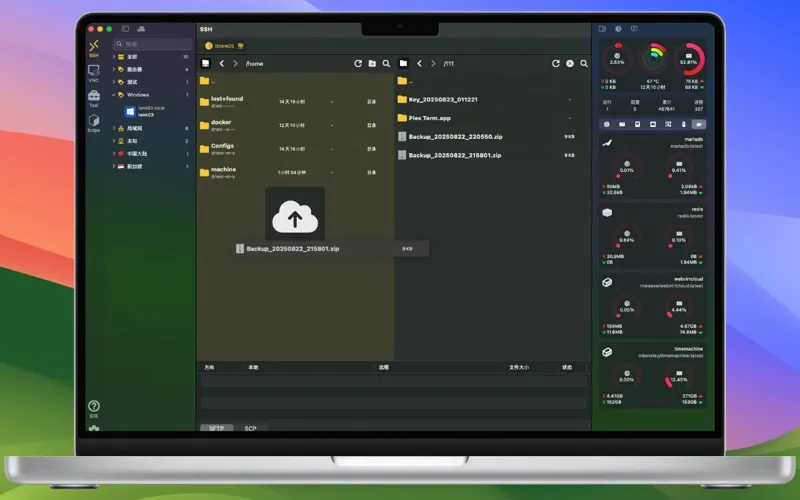Viewport: 800px width, 500px height.
Task: Select the machine folder
Action: point(294,172)
